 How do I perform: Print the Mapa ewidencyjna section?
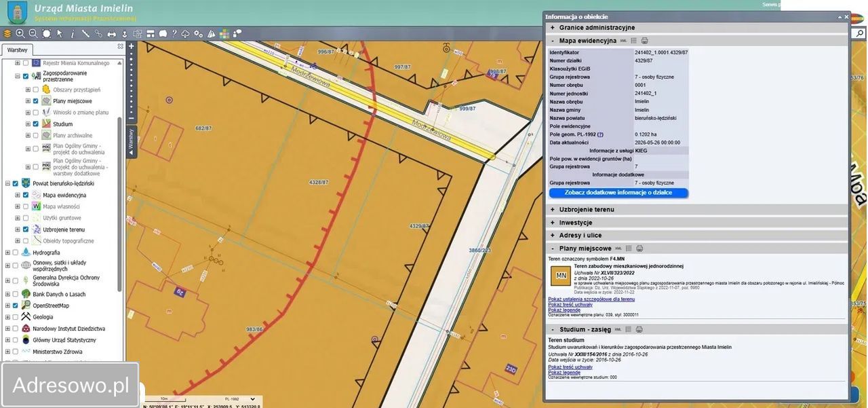coord(645,41)
